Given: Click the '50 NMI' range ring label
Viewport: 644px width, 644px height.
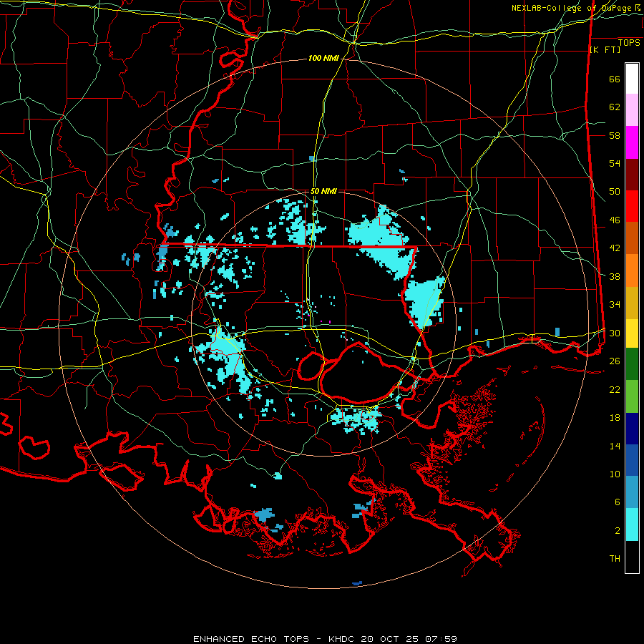Looking at the screenshot, I should coord(323,191).
